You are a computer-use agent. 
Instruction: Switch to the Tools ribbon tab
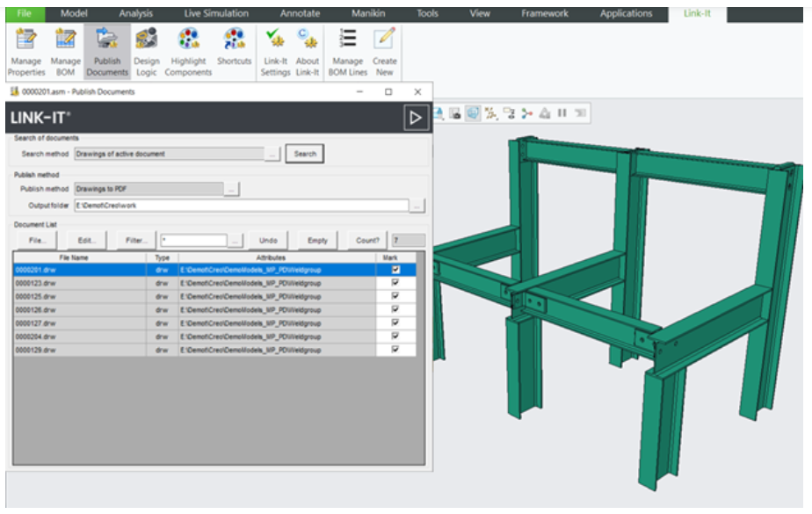[428, 14]
